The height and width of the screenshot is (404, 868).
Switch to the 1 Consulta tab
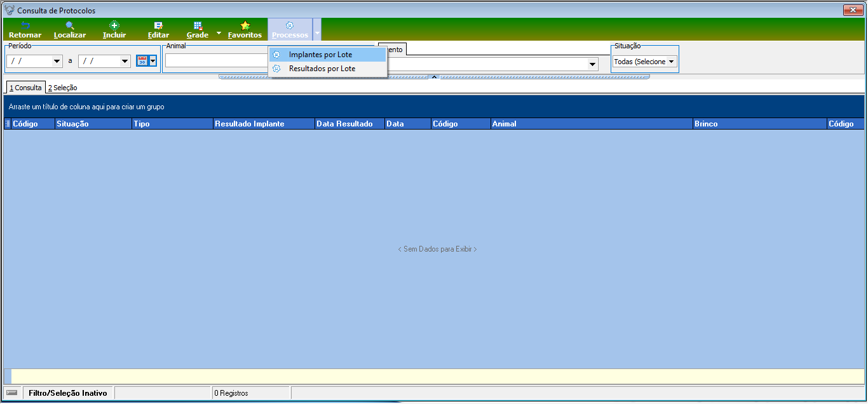click(25, 88)
